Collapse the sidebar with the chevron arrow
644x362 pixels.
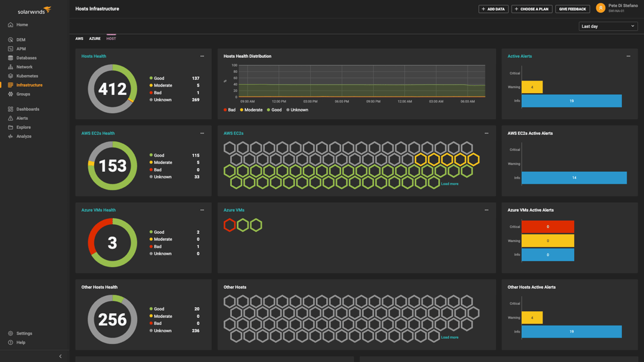[60, 355]
